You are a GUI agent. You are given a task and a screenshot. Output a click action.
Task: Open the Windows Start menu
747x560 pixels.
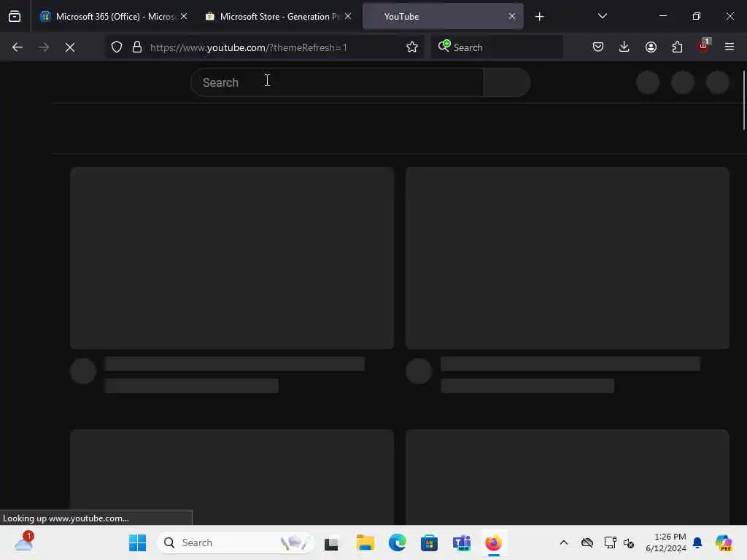coord(138,542)
